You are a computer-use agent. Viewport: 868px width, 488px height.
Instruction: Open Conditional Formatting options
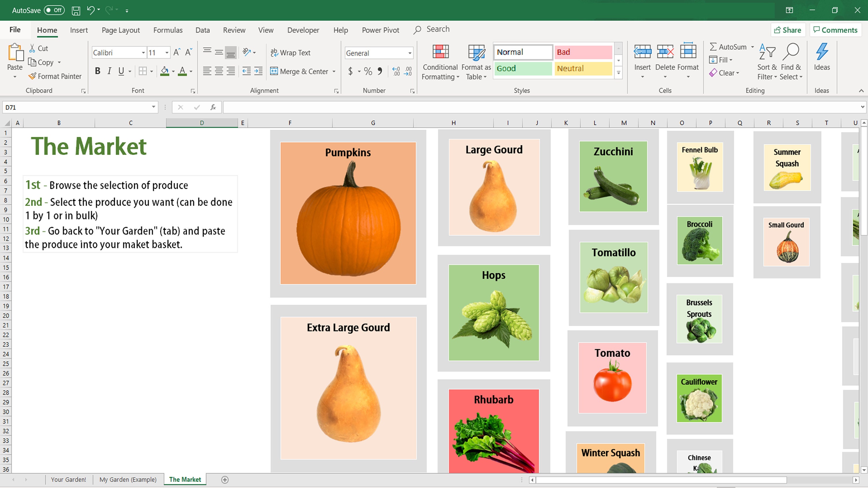[x=440, y=62]
